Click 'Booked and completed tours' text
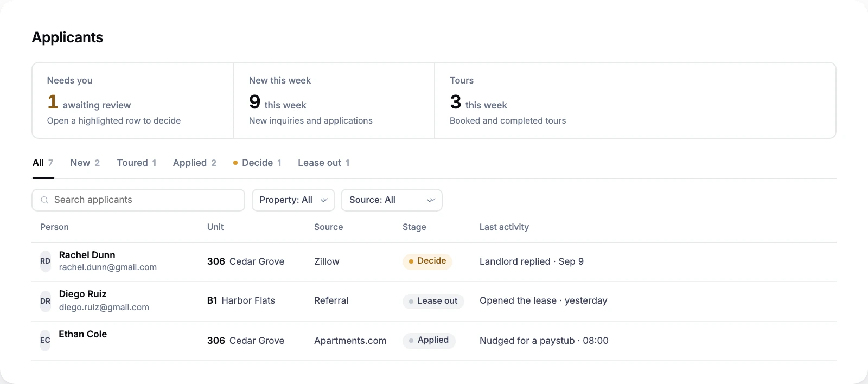 coord(508,121)
